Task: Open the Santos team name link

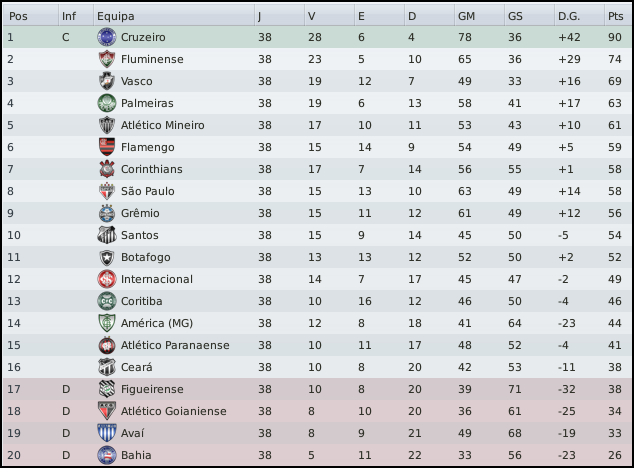Action: [140, 235]
